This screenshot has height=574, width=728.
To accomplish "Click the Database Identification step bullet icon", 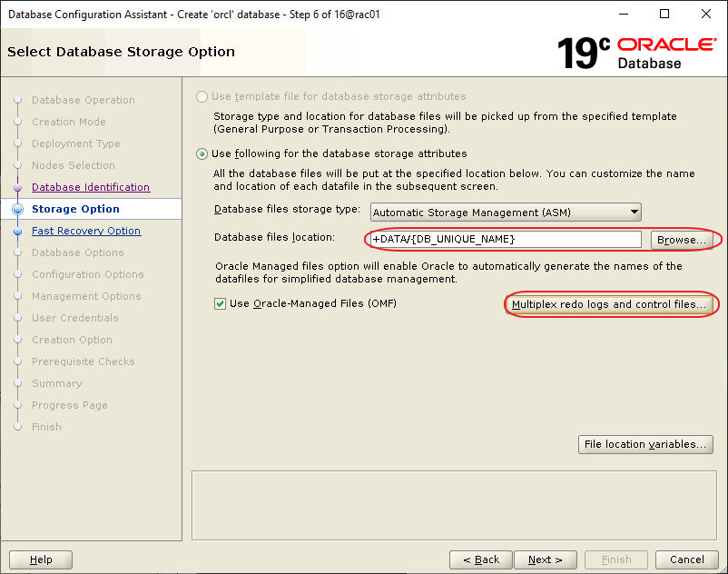I will [17, 188].
